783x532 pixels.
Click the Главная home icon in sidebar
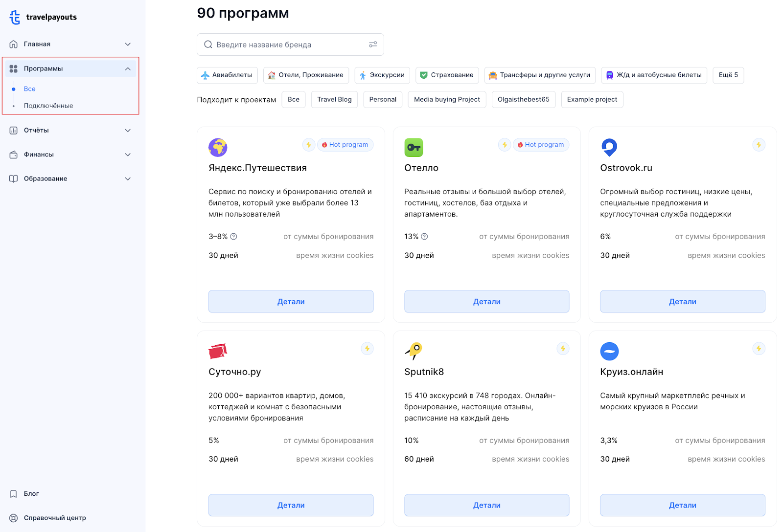[14, 44]
